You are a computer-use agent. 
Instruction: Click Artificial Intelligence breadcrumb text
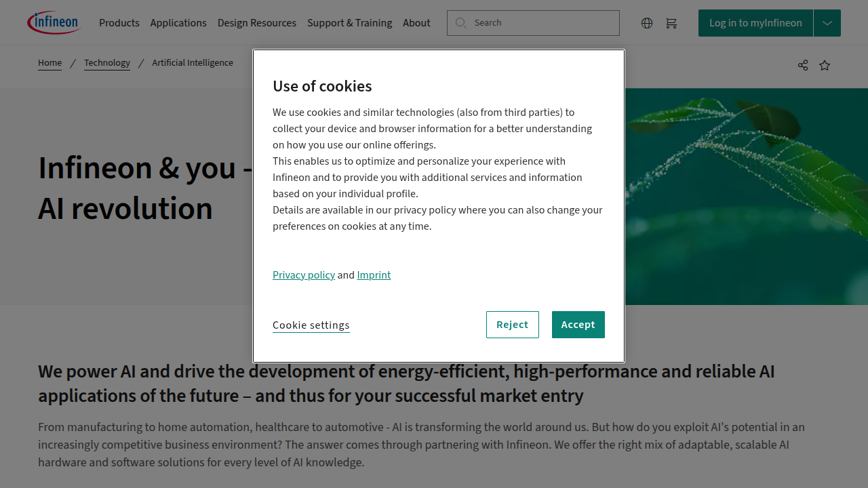(193, 63)
